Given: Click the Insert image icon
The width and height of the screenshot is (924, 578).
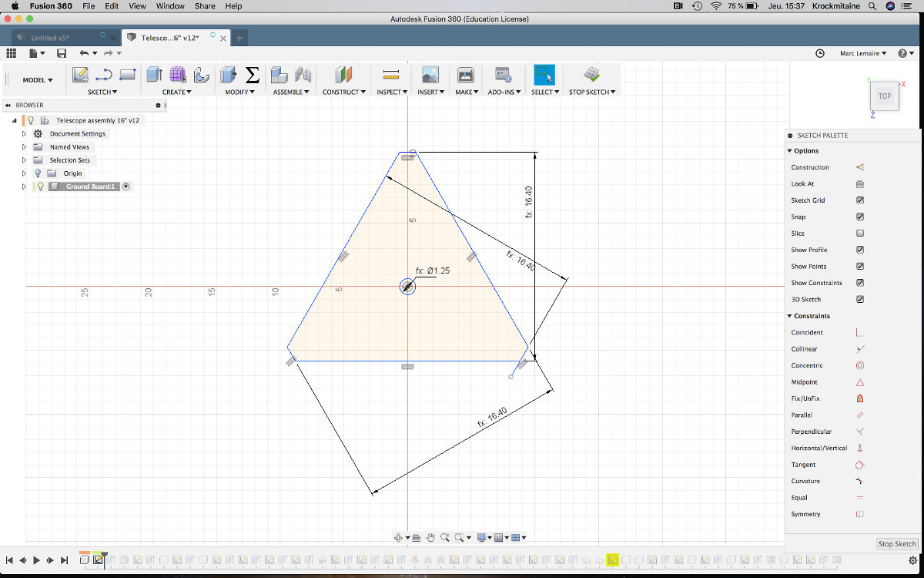Looking at the screenshot, I should coord(430,75).
